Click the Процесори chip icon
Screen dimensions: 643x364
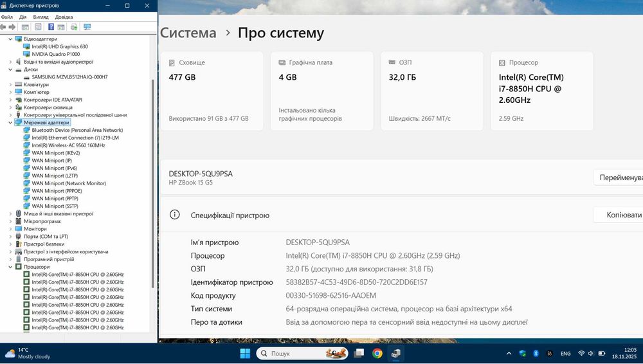point(18,267)
